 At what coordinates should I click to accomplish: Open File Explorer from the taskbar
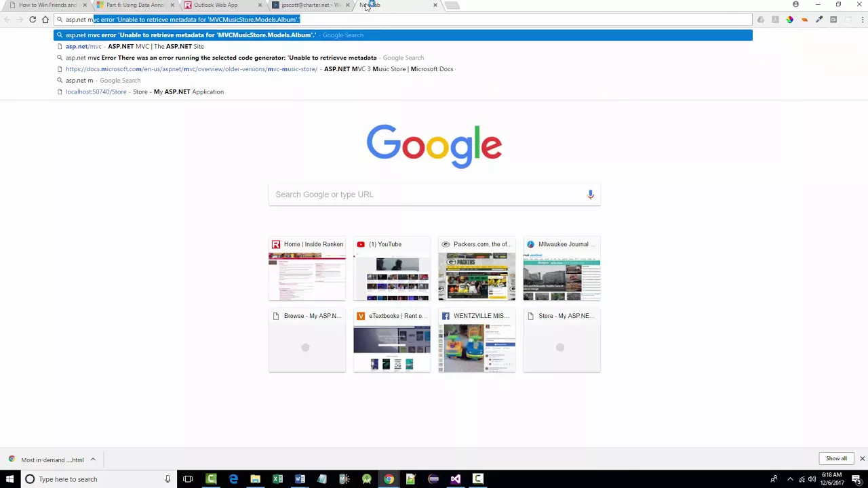pos(255,479)
